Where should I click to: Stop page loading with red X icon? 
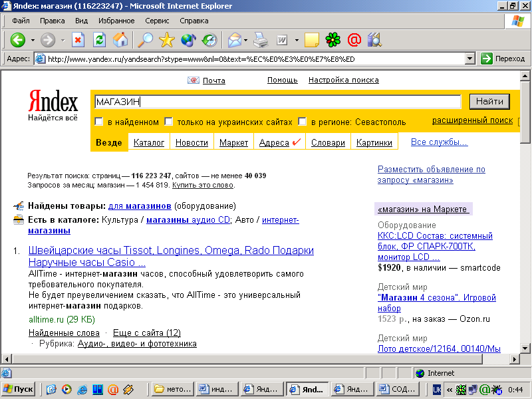click(78, 40)
